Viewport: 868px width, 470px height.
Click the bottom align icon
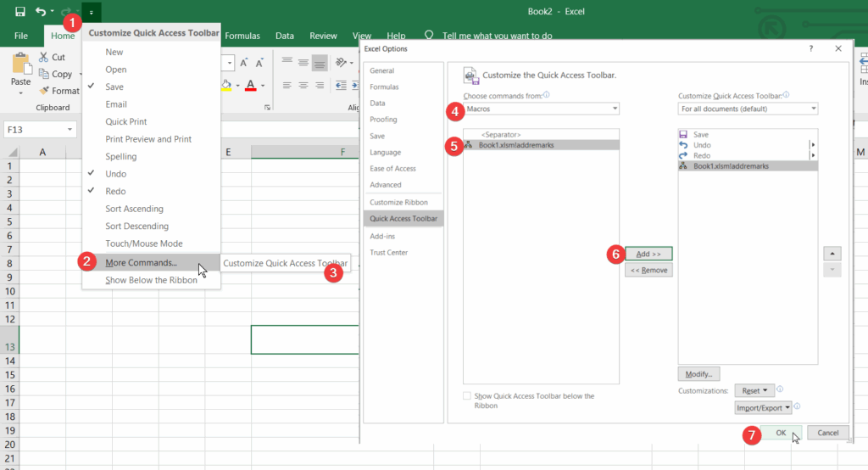click(320, 63)
